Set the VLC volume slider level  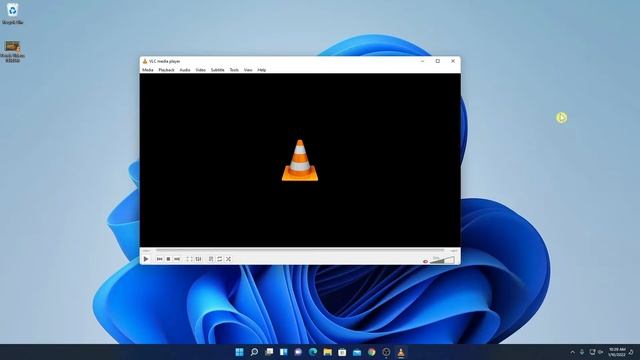pos(442,260)
